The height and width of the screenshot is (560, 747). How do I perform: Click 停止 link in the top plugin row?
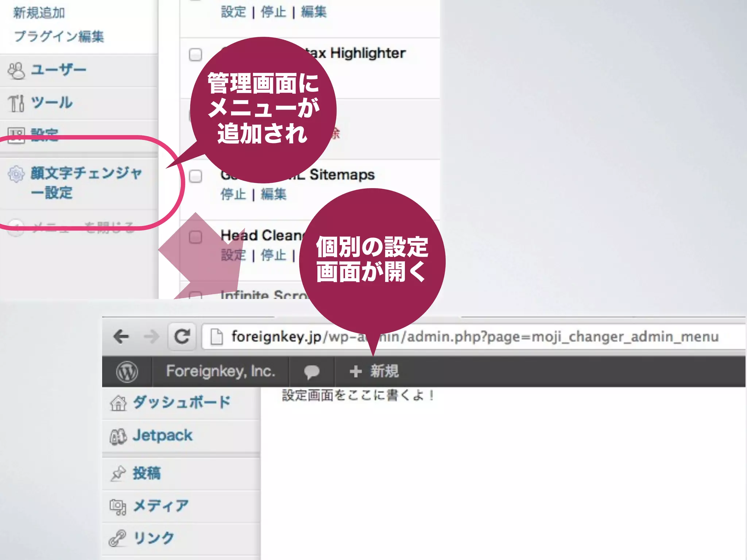tap(274, 12)
